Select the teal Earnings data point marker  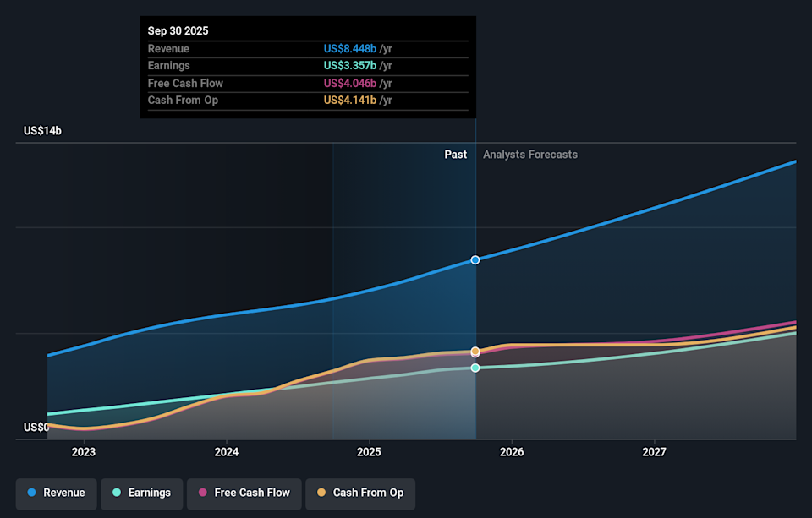pyautogui.click(x=475, y=367)
